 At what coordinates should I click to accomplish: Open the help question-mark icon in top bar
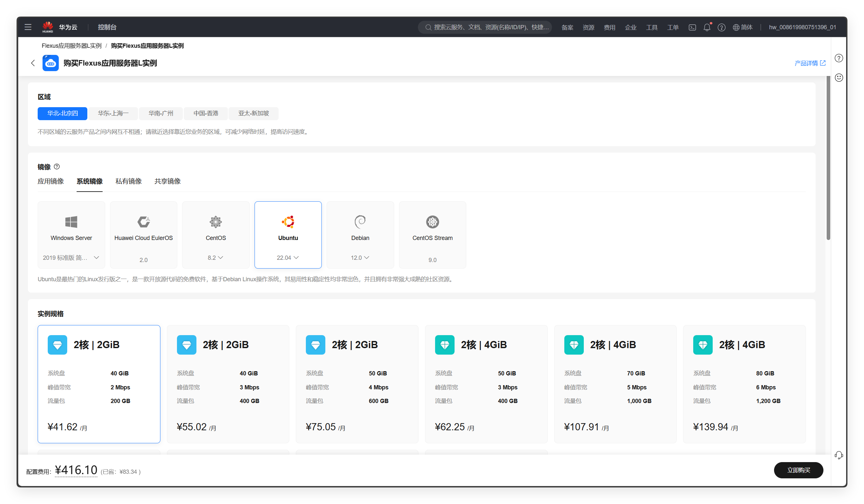point(721,27)
